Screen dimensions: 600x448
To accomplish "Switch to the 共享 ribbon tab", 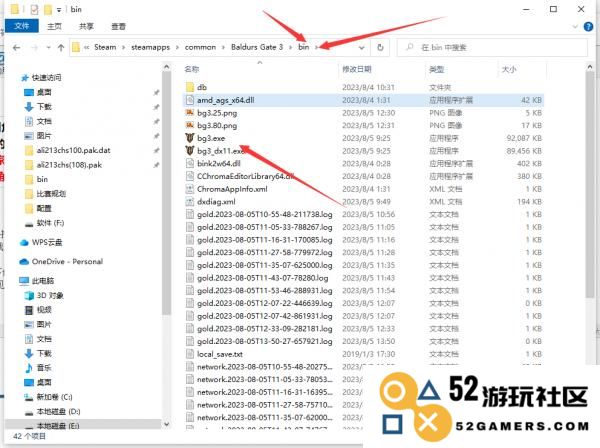I will click(86, 26).
